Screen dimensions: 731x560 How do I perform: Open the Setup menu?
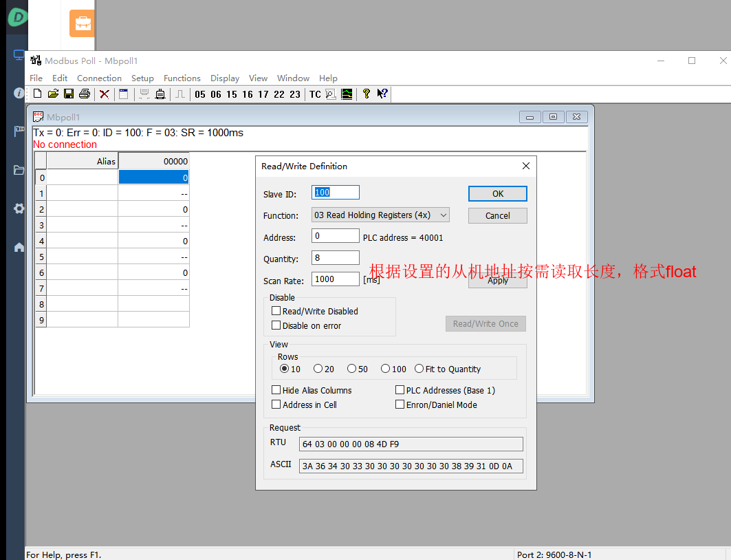142,78
